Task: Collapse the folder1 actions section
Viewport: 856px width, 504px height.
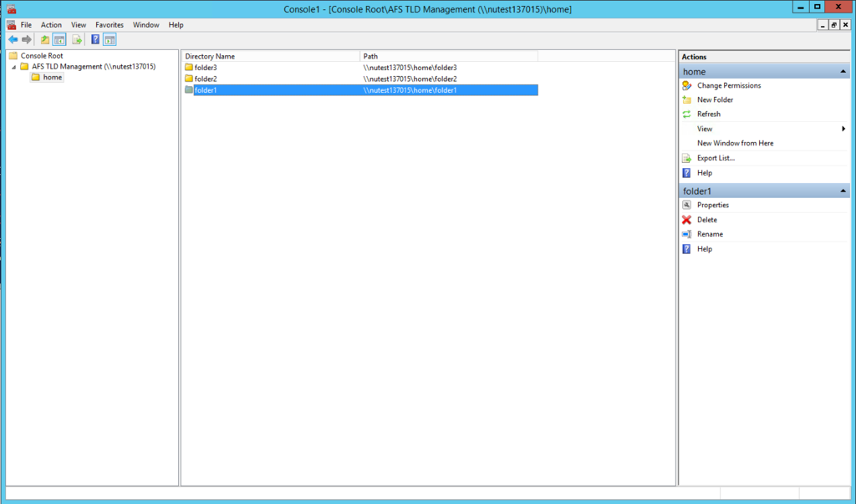Action: coord(843,191)
